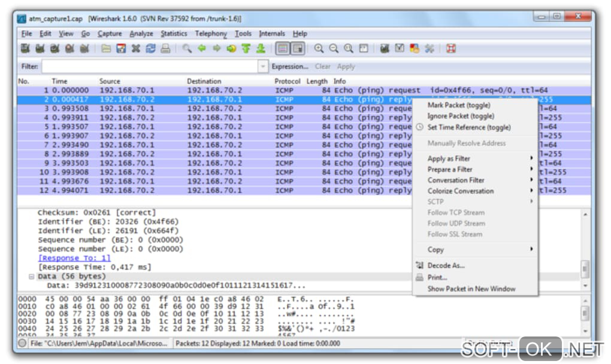Go to packet by number
Image resolution: width=611 pixels, height=364 pixels.
pos(231,48)
